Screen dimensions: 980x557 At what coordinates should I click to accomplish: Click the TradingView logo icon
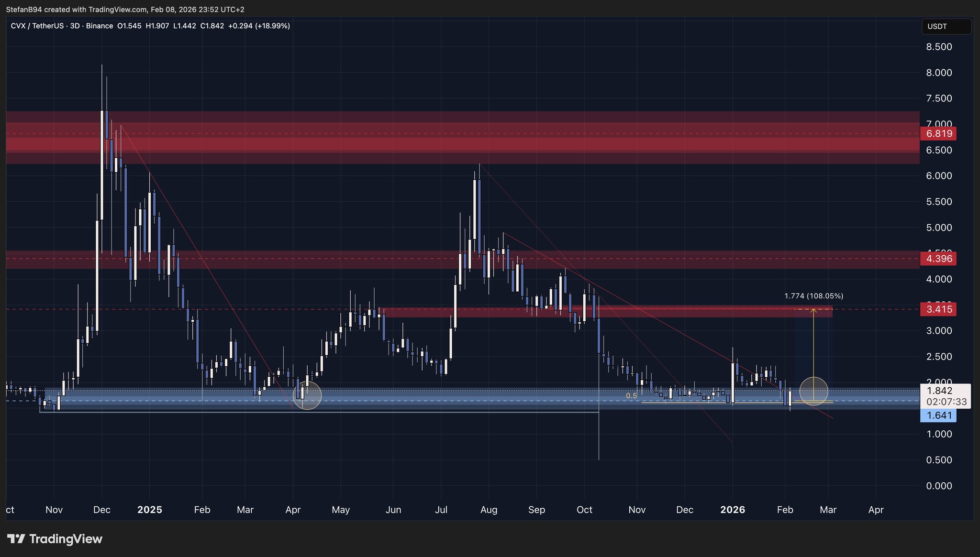click(16, 539)
